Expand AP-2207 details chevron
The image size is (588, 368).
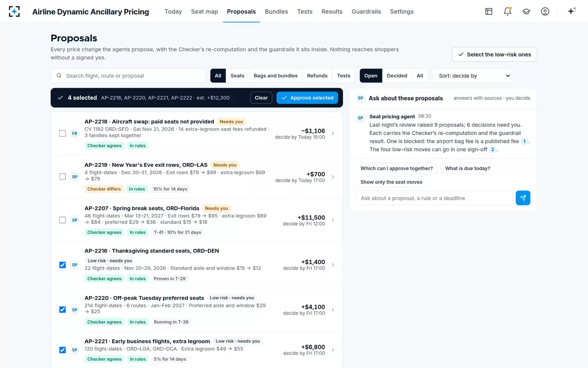[x=333, y=220]
